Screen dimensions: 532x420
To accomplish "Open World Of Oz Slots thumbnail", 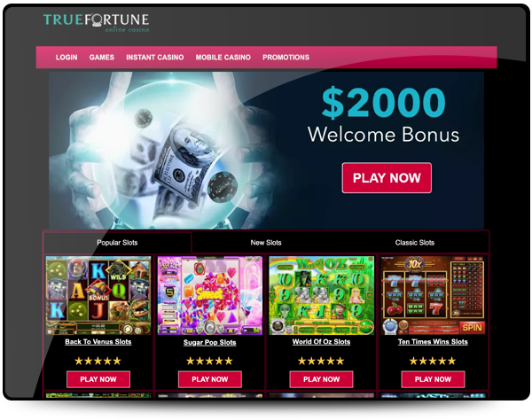I will [321, 296].
